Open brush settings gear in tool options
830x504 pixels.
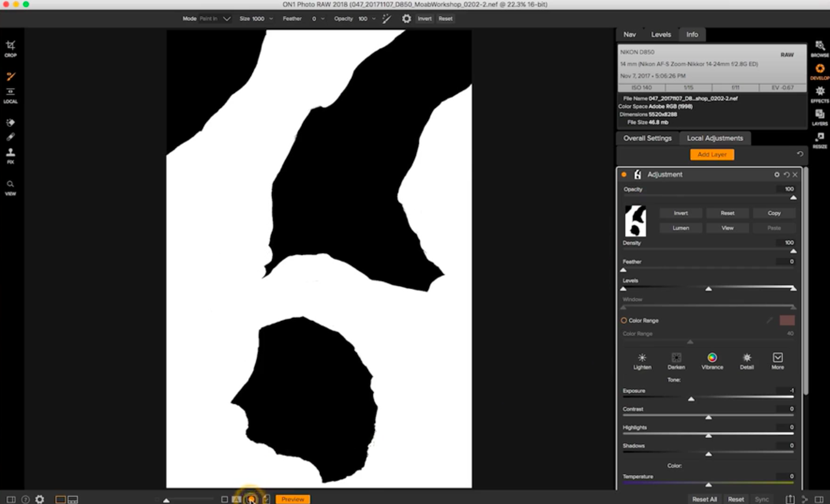coord(406,19)
